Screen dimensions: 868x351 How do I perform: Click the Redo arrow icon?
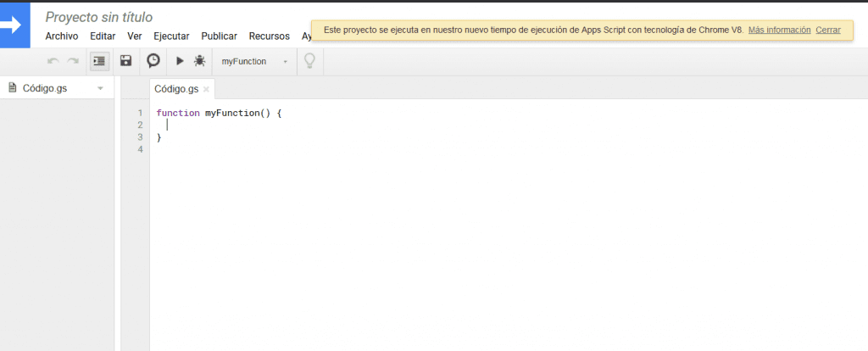(x=73, y=61)
